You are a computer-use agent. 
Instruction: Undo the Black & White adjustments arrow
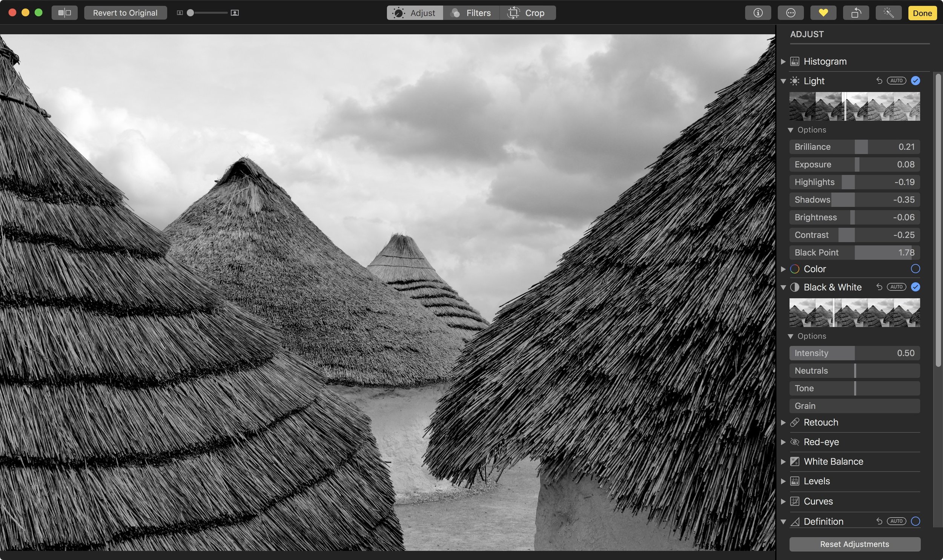(x=879, y=287)
